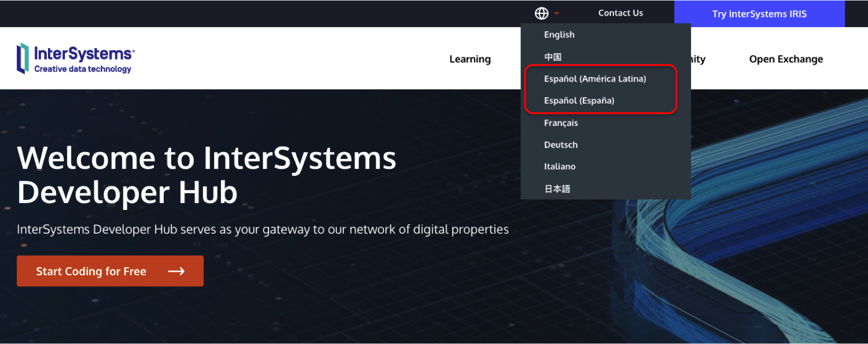Switch site language to Deutsch
The image size is (868, 344).
click(x=561, y=145)
